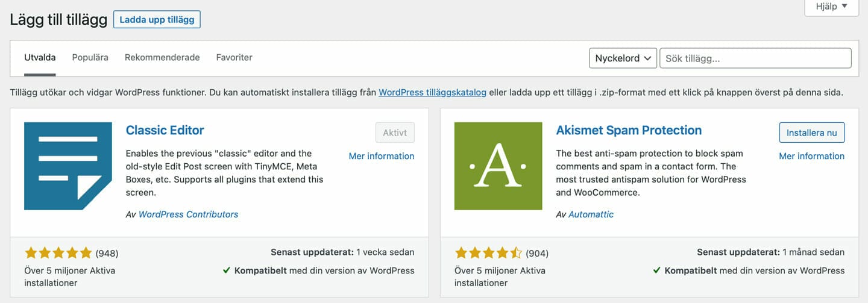868x303 pixels.
Task: Open the Nyckelord search type dropdown
Action: coord(623,58)
